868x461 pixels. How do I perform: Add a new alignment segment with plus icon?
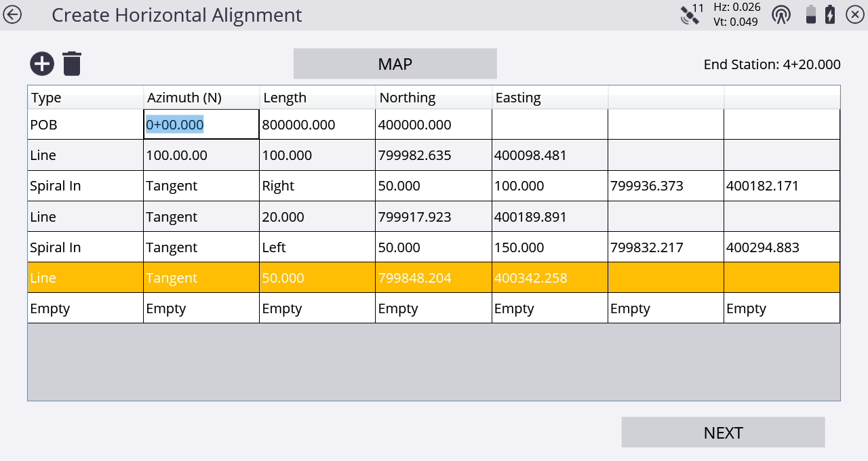click(42, 64)
